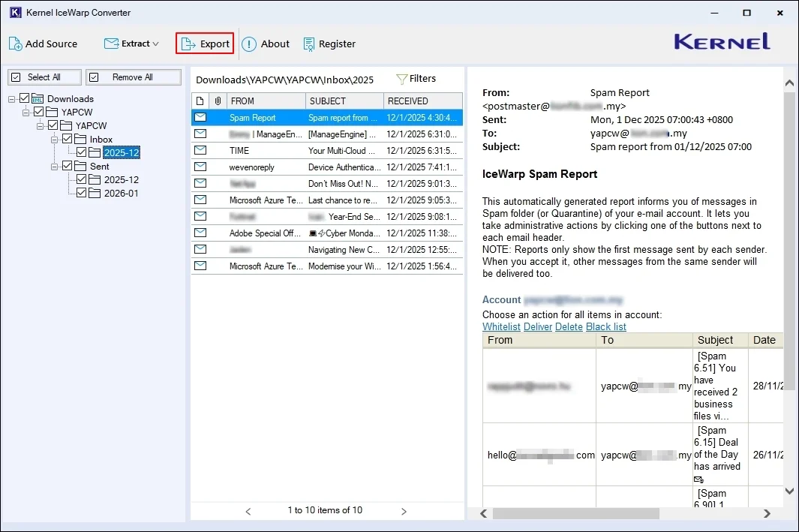Image resolution: width=799 pixels, height=532 pixels.
Task: Go to next page arrow in list
Action: click(x=404, y=511)
